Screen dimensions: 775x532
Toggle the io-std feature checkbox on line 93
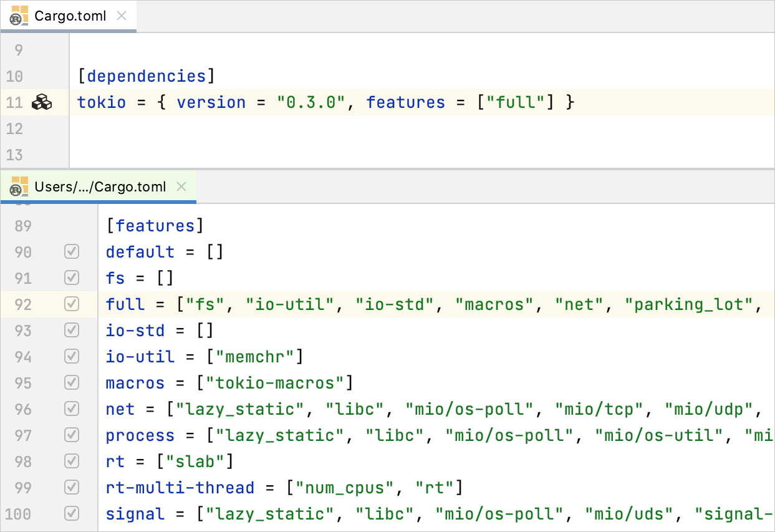[x=72, y=331]
